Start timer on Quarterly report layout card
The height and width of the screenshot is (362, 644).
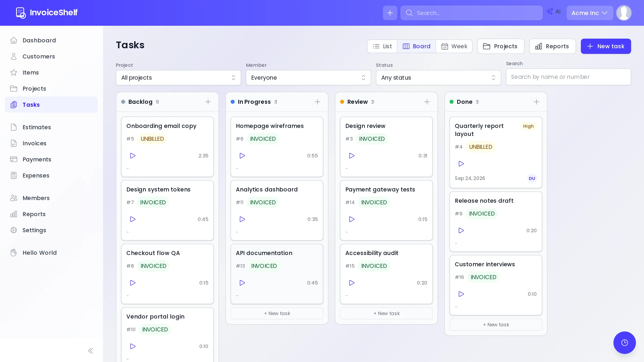click(461, 164)
